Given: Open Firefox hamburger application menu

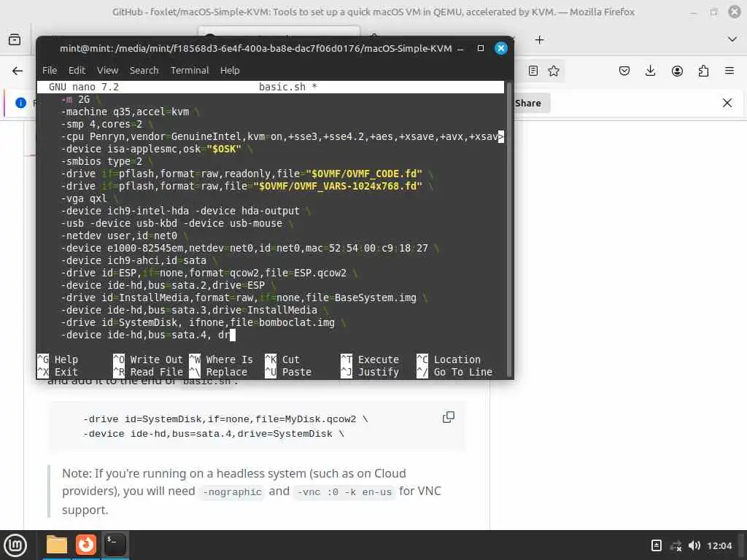Looking at the screenshot, I should pyautogui.click(x=729, y=71).
